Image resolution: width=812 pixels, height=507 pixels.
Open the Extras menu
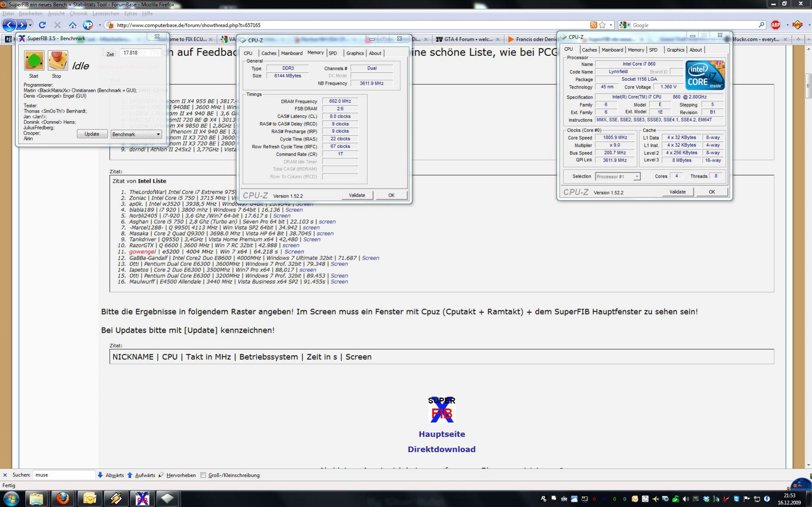point(130,14)
